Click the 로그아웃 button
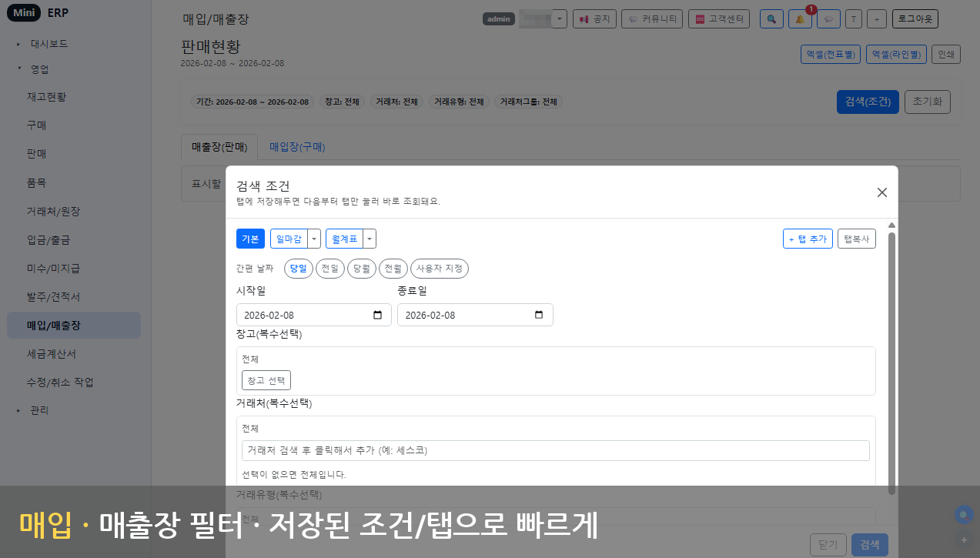The width and height of the screenshot is (980, 558). tap(915, 19)
